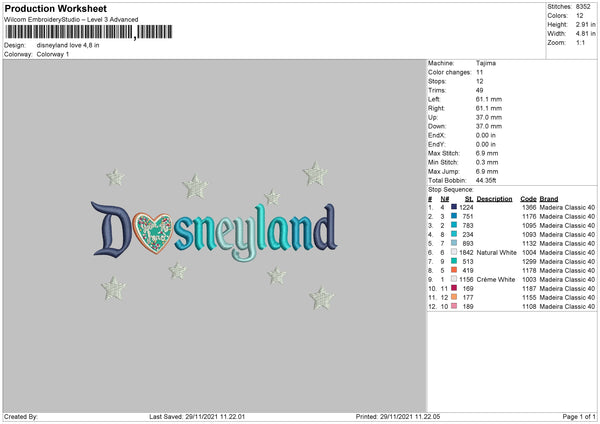Click the Production Worksheet title
Viewport: 600px width, 424px height.
tap(55, 8)
